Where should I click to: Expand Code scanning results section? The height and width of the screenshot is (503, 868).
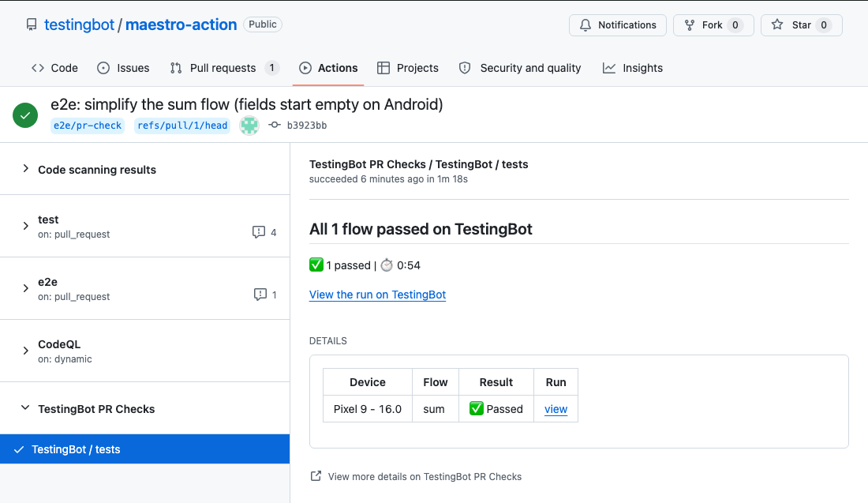(25, 169)
